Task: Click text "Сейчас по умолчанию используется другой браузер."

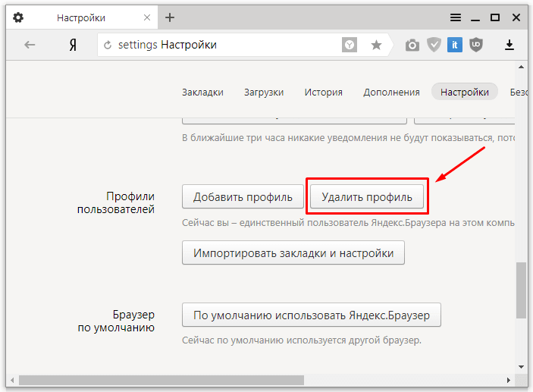Action: coord(302,340)
